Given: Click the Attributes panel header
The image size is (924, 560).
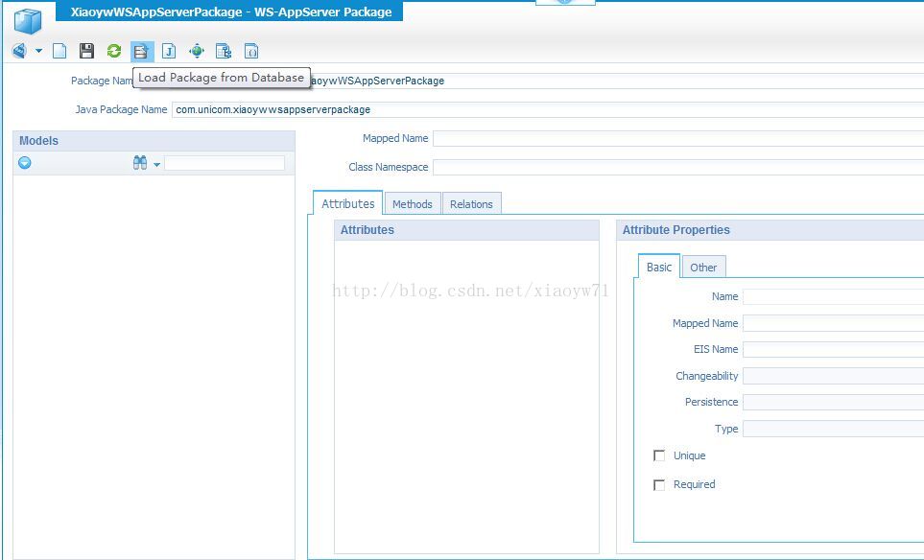Looking at the screenshot, I should click(x=466, y=230).
